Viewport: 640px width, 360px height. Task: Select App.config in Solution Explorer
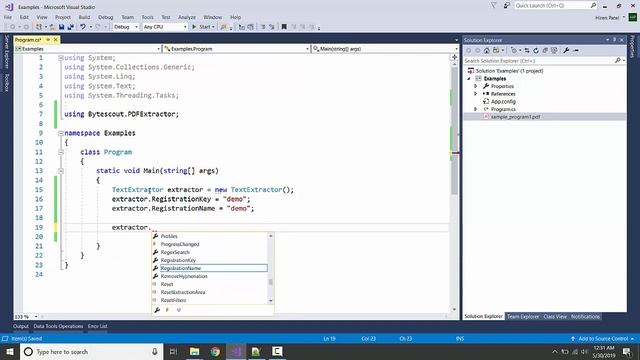[x=503, y=102]
